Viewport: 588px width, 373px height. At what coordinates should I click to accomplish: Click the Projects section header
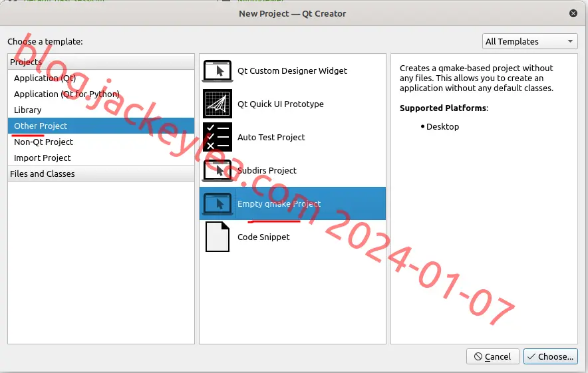click(x=101, y=62)
